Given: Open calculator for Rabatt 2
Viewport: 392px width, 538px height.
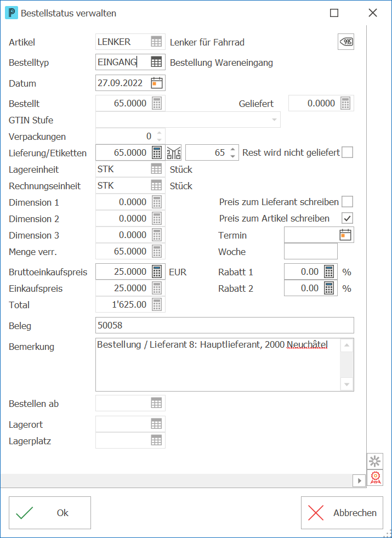Looking at the screenshot, I should click(x=329, y=288).
